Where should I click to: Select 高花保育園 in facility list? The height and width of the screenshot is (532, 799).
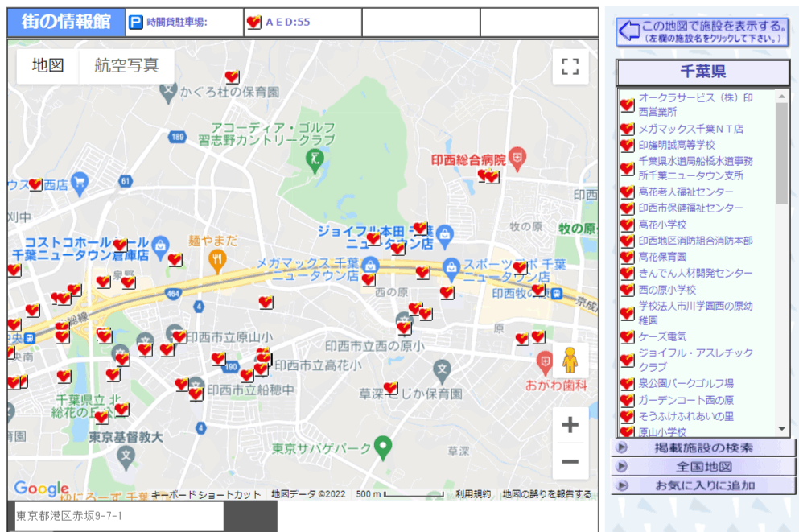pyautogui.click(x=662, y=257)
